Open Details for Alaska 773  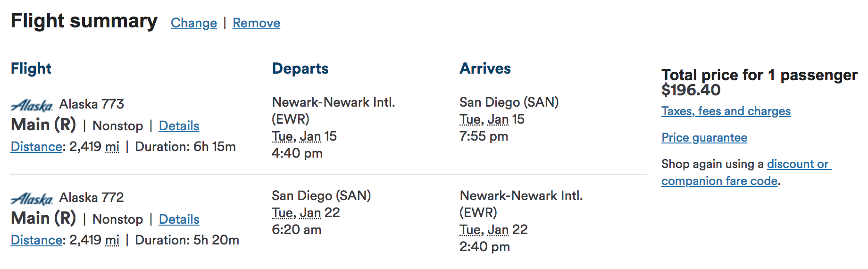[179, 126]
